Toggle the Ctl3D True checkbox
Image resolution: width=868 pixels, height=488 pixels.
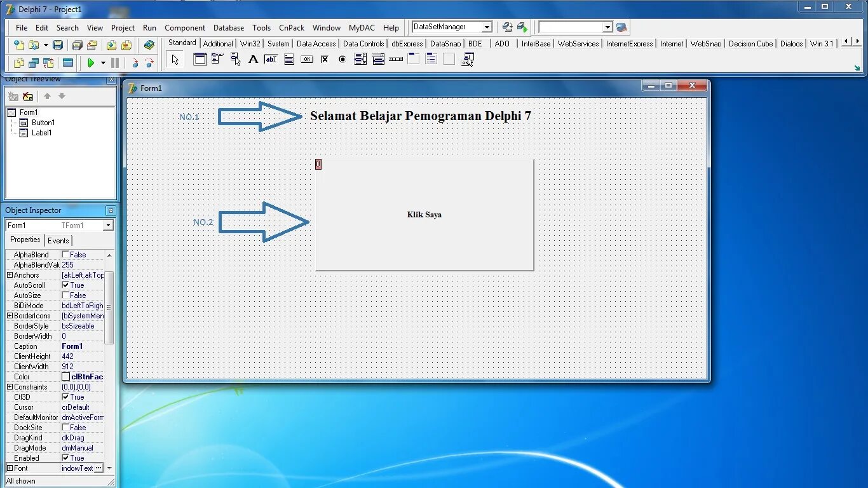point(65,397)
